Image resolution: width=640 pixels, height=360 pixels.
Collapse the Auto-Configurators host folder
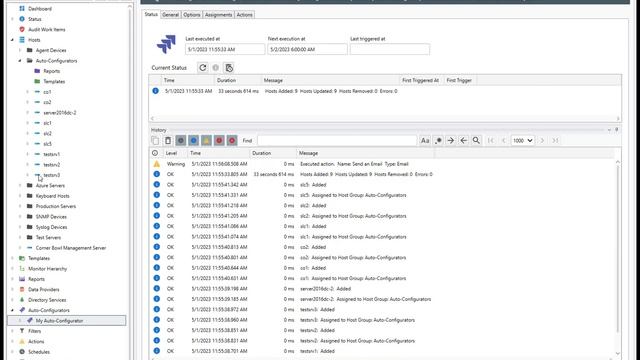click(x=20, y=61)
